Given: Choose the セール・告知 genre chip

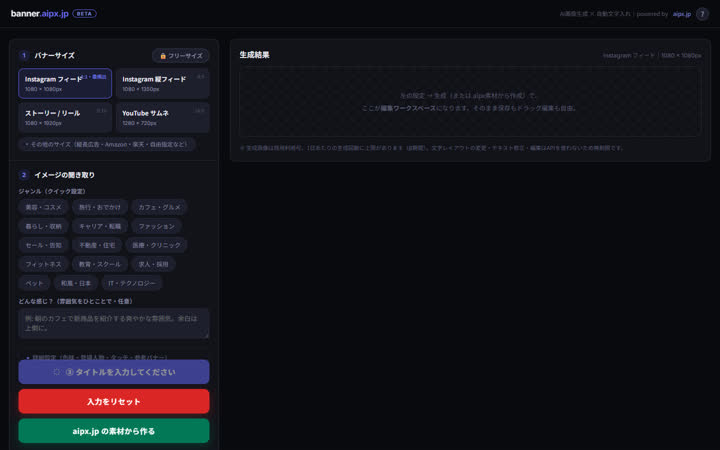Looking at the screenshot, I should pyautogui.click(x=43, y=245).
